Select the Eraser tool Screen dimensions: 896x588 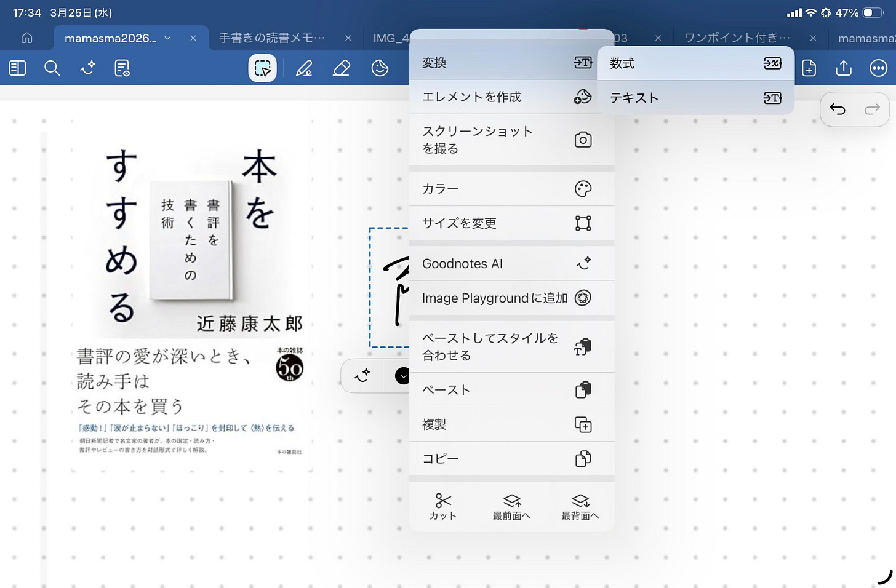coord(342,68)
